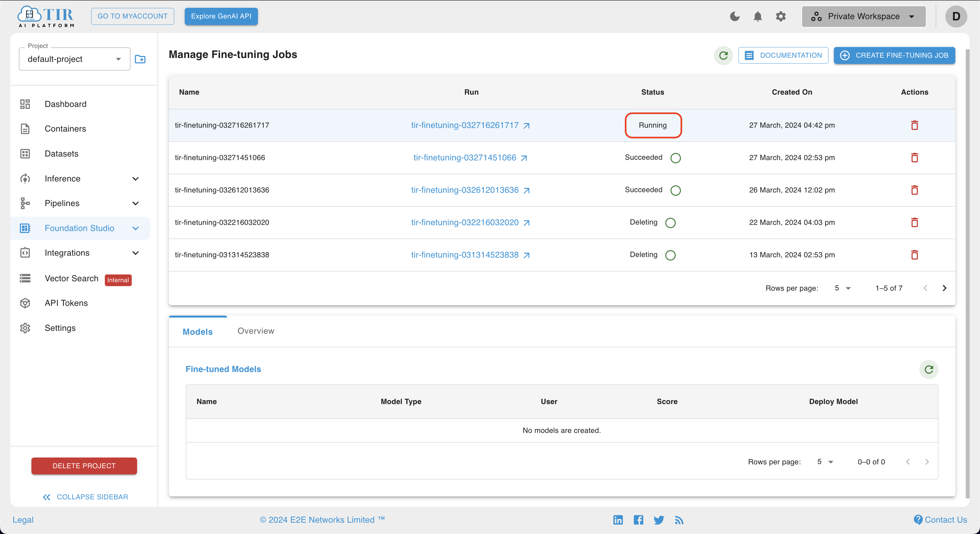Delete job tir-finetuning-03271451066

coord(914,157)
